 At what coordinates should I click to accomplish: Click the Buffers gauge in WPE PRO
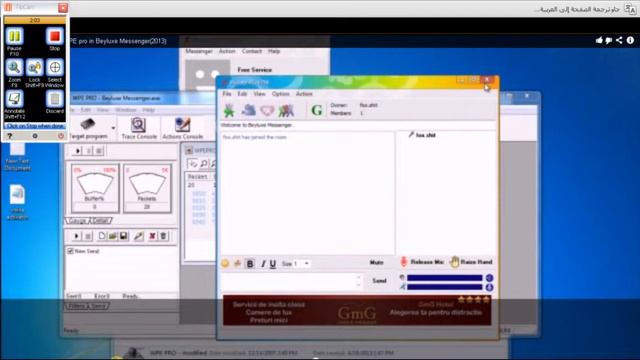pyautogui.click(x=95, y=188)
